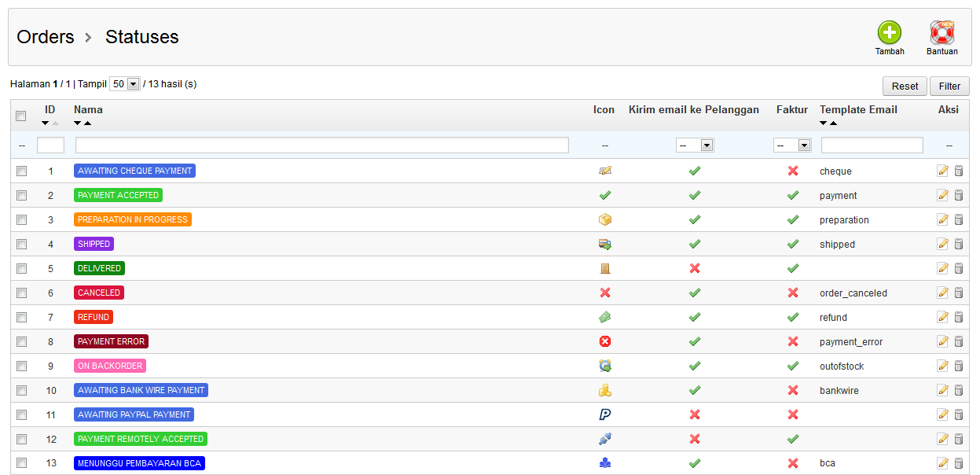Screen dimensions: 980x475
Task: Edit the Payment Error row
Action: coord(943,341)
